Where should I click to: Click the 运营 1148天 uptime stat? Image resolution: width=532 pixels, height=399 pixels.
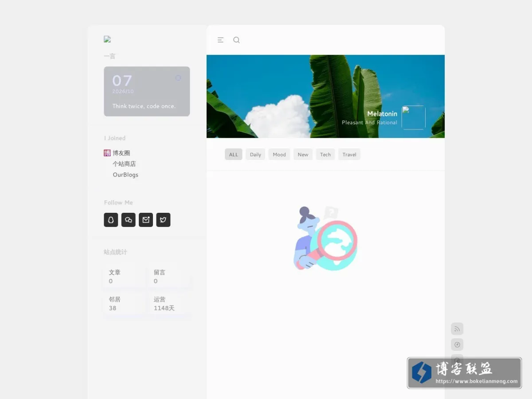169,304
